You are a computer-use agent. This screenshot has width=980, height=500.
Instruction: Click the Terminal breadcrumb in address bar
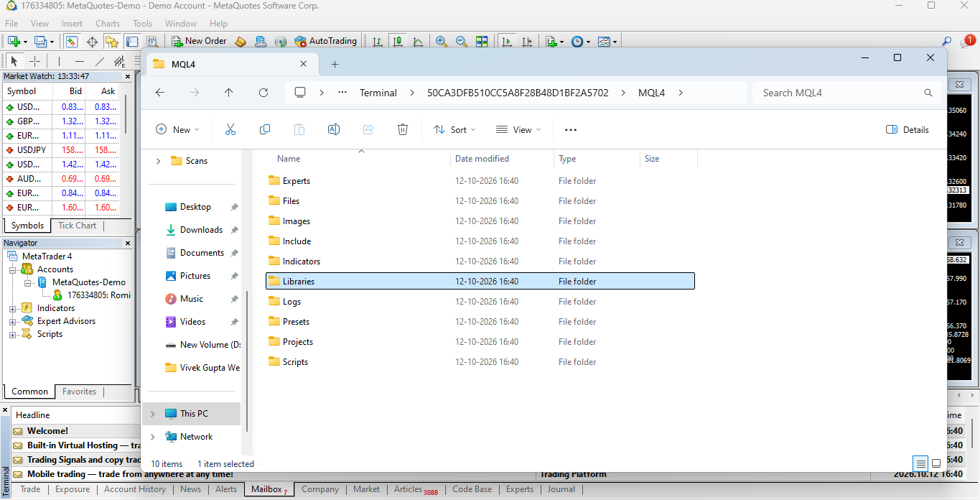click(x=378, y=93)
